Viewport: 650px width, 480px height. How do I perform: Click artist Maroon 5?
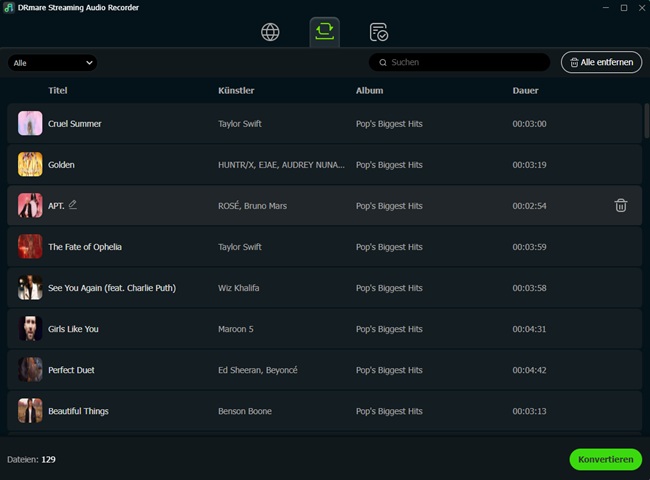click(236, 329)
